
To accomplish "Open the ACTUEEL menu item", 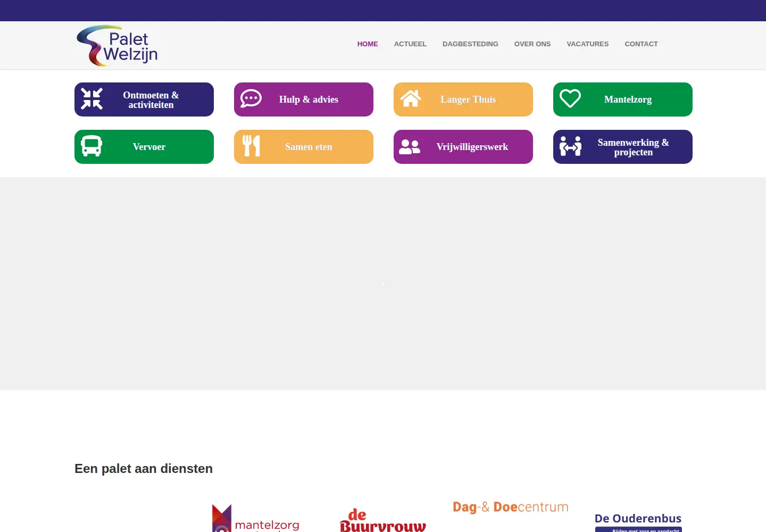I will 410,44.
